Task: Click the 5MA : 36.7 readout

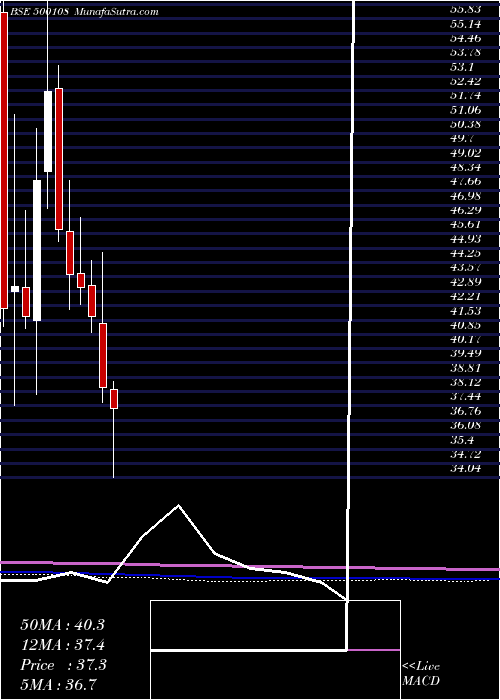Action: [59, 685]
